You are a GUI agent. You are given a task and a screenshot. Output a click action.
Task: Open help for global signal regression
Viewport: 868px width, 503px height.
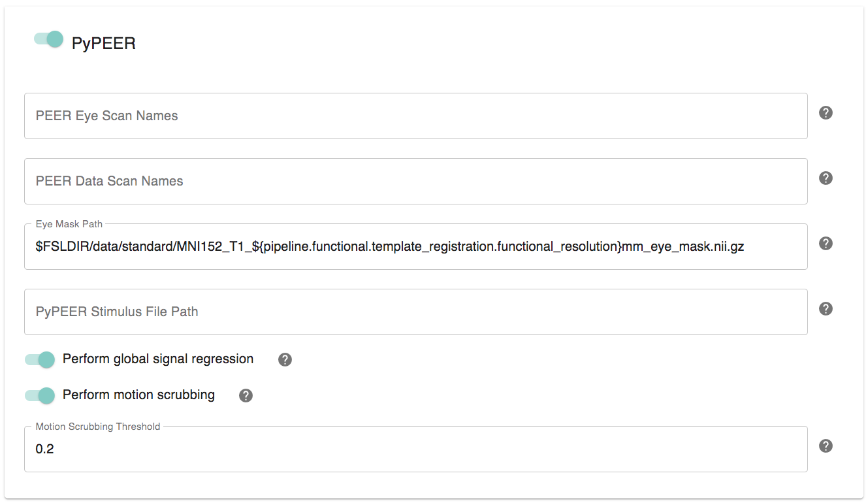tap(284, 359)
